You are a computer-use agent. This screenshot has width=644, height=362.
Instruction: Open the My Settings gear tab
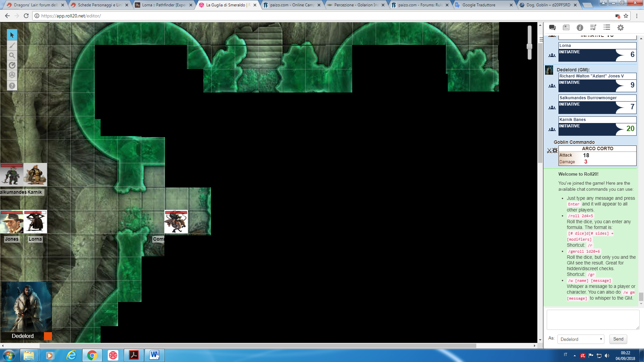click(x=621, y=27)
